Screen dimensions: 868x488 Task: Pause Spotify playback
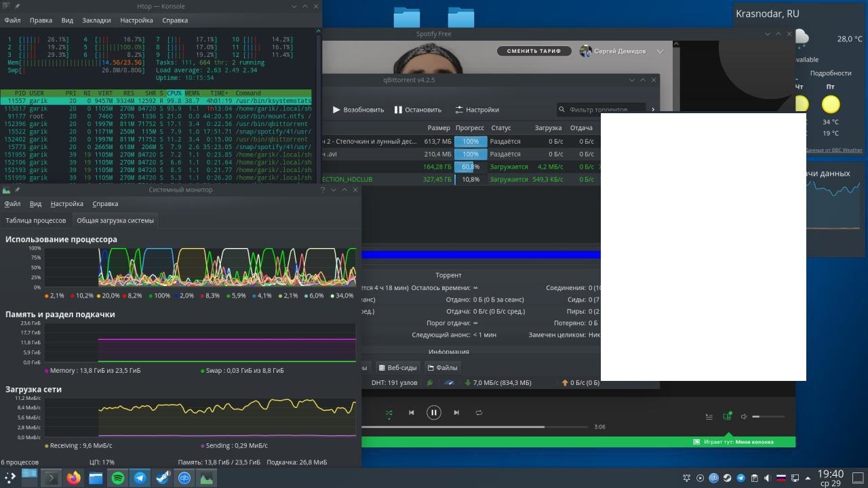(433, 412)
